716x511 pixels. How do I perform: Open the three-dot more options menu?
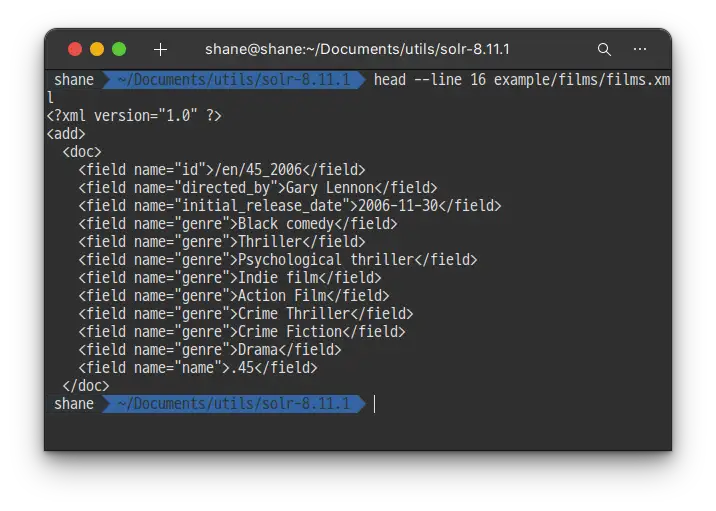tap(640, 49)
